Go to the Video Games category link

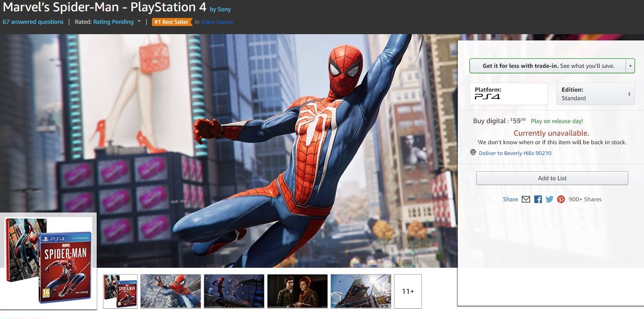(x=217, y=22)
